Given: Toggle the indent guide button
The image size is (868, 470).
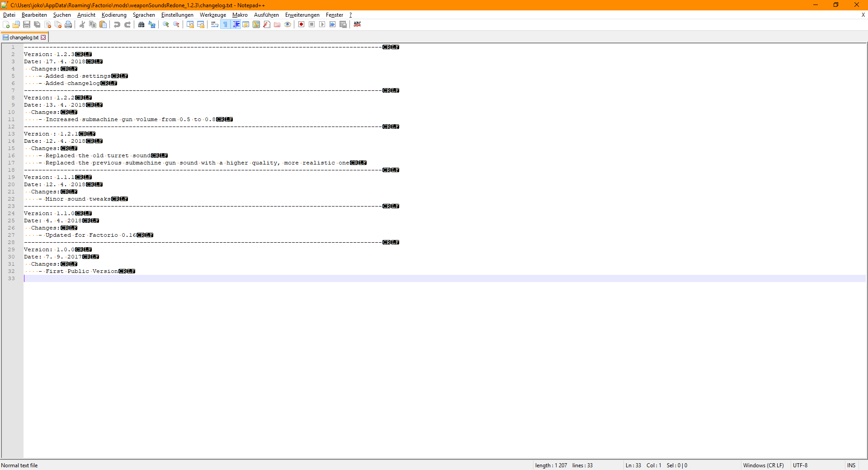Looking at the screenshot, I should 236,24.
